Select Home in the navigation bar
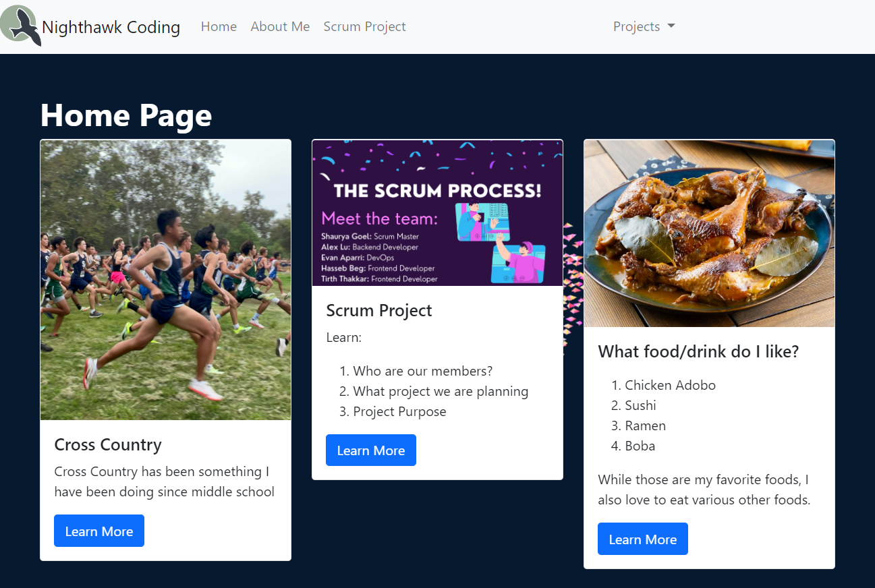The width and height of the screenshot is (875, 588). click(x=219, y=26)
